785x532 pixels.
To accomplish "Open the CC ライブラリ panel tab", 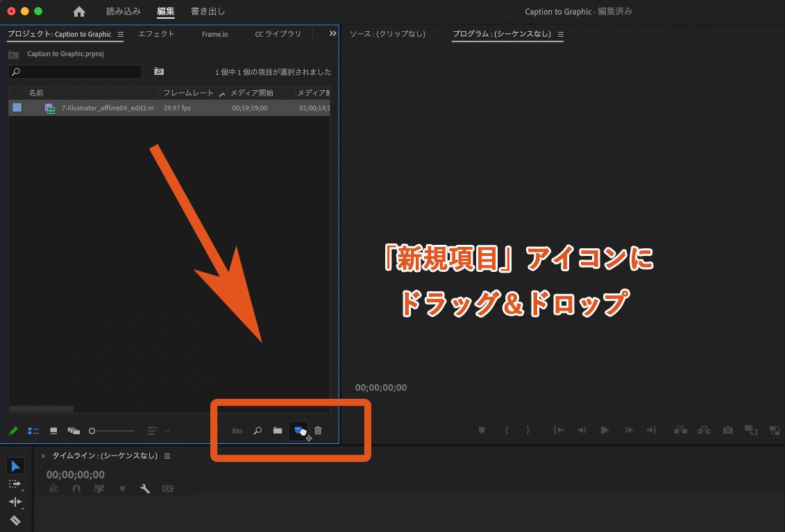I will 278,33.
